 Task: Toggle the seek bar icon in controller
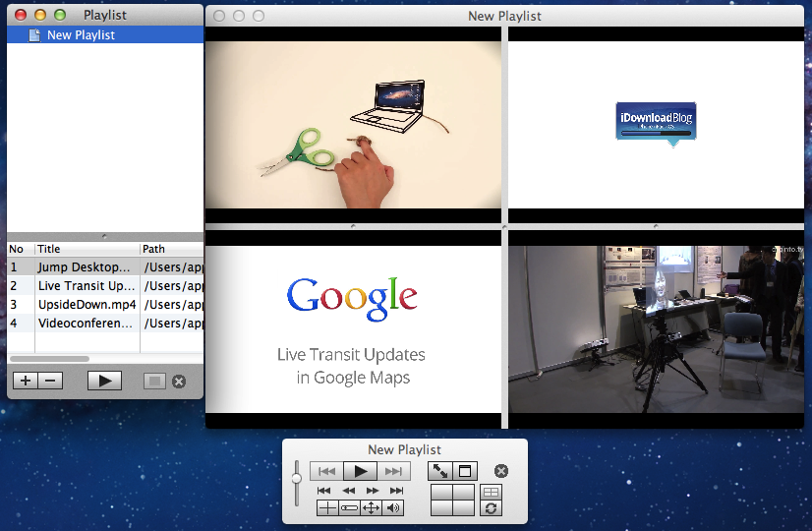tap(349, 507)
